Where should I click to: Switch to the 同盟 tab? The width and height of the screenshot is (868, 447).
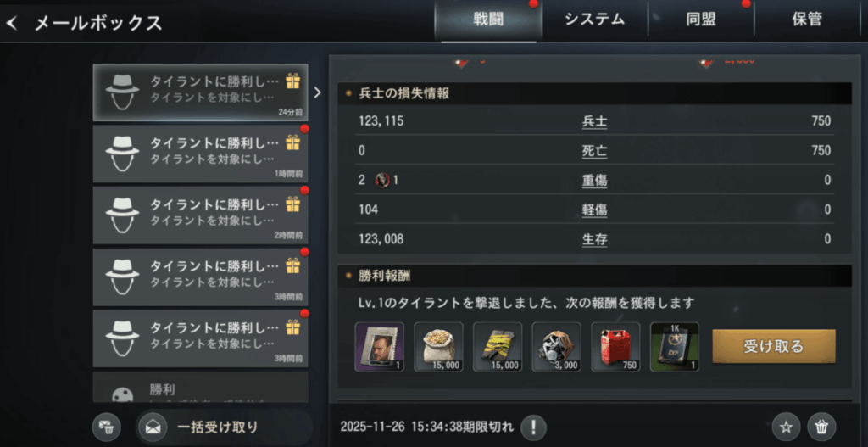(x=701, y=20)
